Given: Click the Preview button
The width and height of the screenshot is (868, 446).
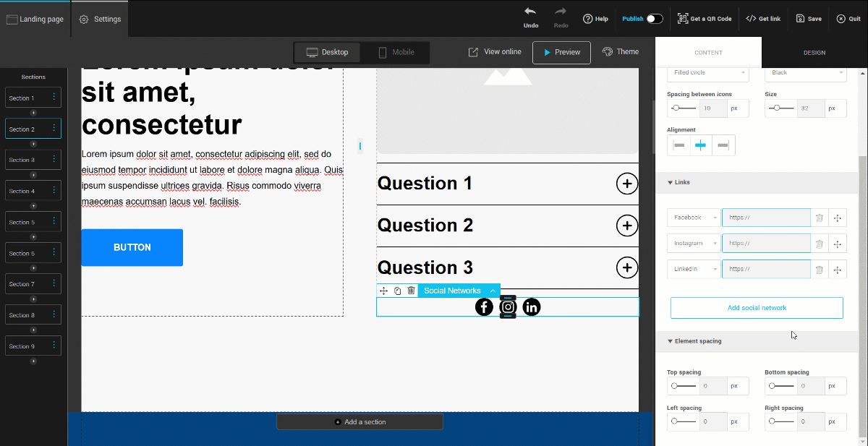Looking at the screenshot, I should 561,53.
